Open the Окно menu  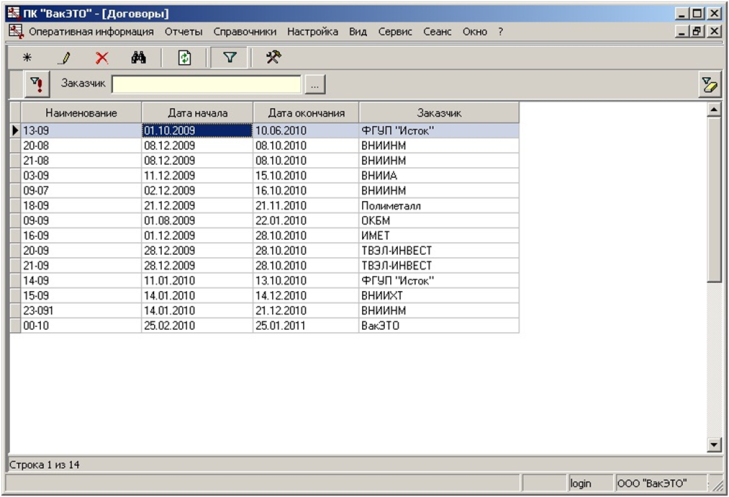click(x=475, y=32)
